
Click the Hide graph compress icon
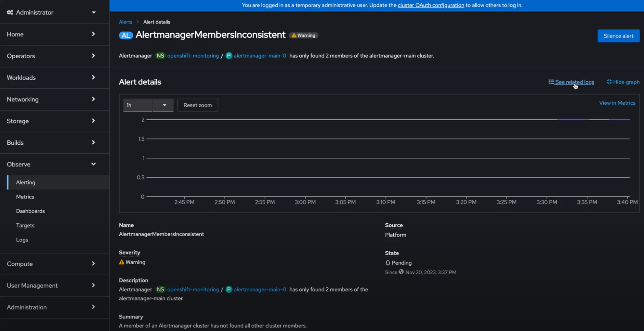pyautogui.click(x=609, y=82)
